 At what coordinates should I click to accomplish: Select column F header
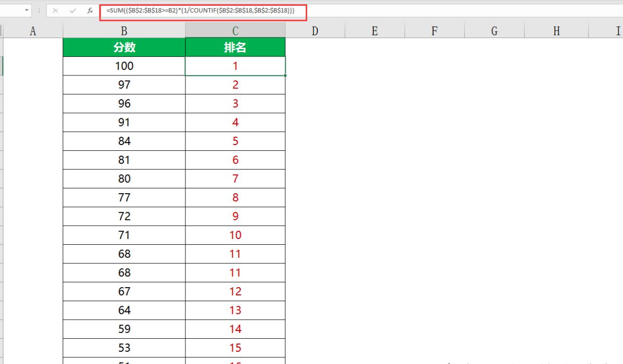coord(434,31)
